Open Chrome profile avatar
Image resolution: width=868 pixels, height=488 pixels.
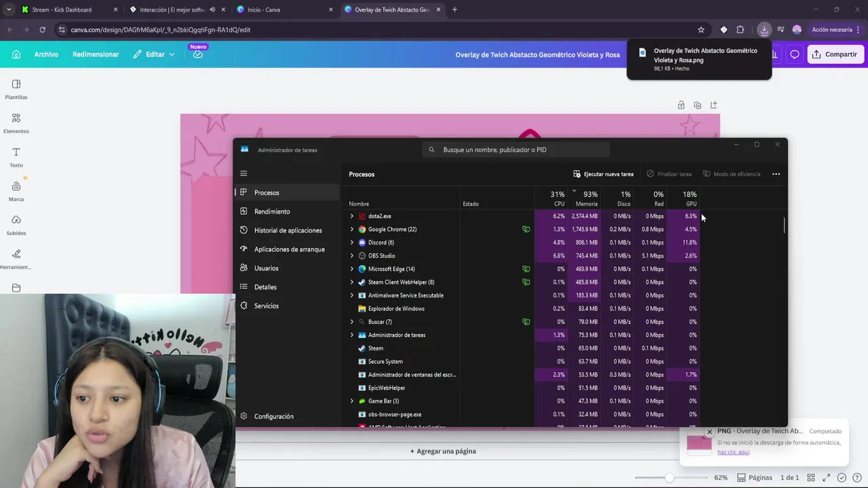pos(797,30)
